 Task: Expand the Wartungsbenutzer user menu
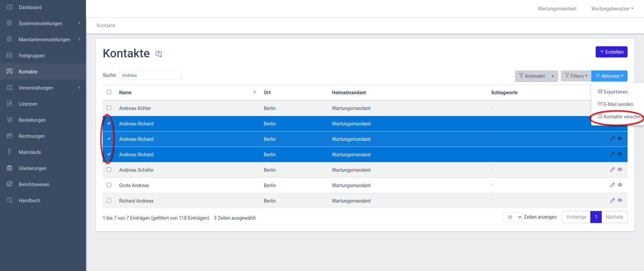612,9
